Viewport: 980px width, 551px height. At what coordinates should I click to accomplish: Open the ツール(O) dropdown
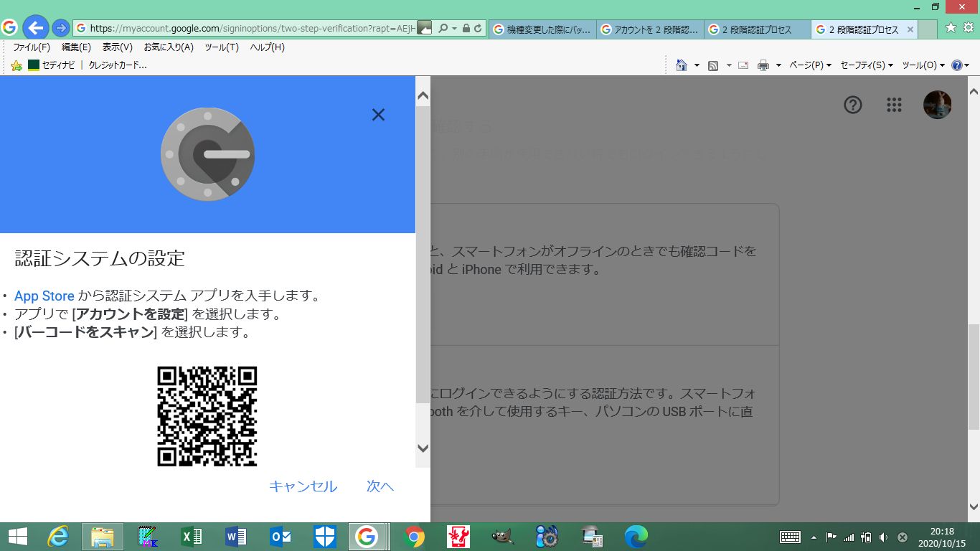coord(923,65)
